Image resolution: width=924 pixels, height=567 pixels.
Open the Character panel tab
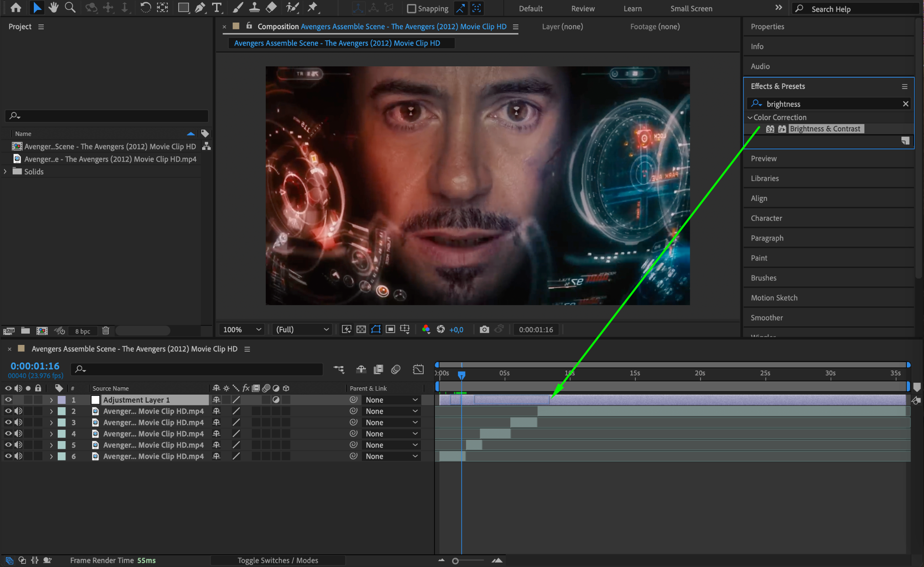click(766, 218)
